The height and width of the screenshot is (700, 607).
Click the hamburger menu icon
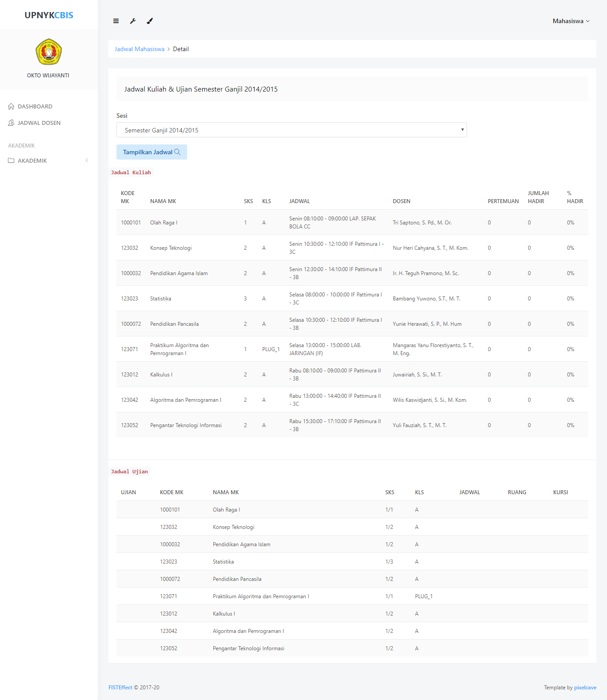coord(116,21)
